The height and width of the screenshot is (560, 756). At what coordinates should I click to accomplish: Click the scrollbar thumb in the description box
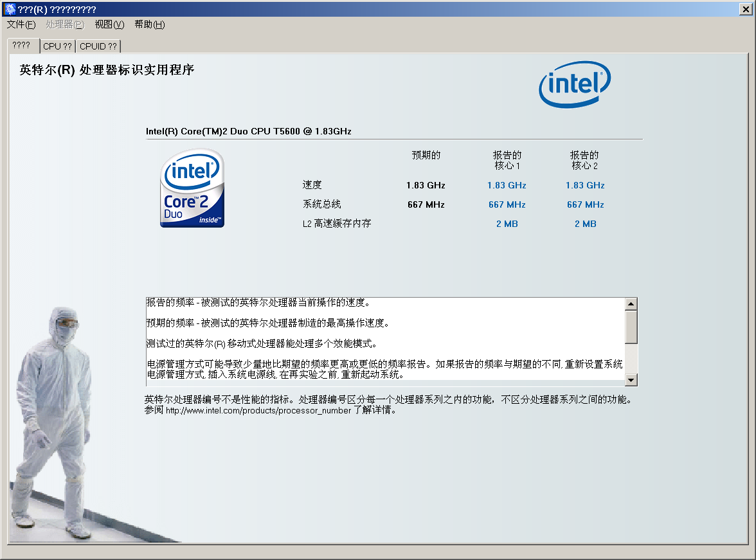631,327
